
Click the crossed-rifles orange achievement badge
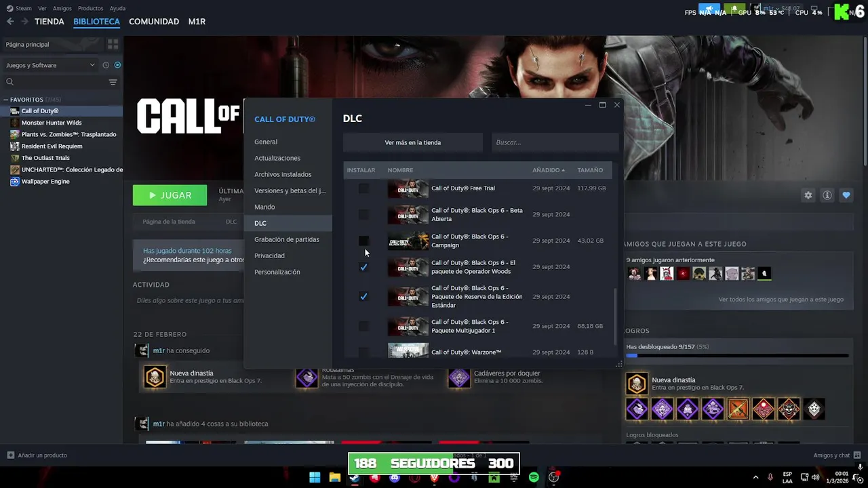(738, 409)
